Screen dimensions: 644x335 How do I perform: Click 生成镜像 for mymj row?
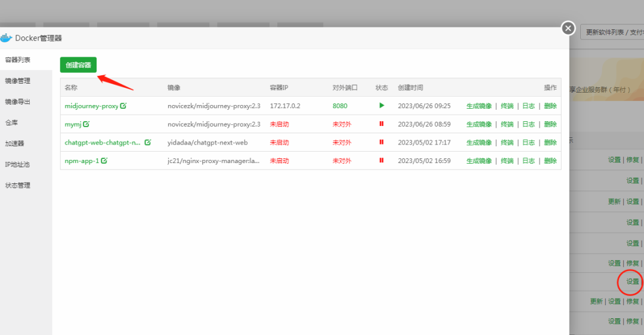click(479, 124)
